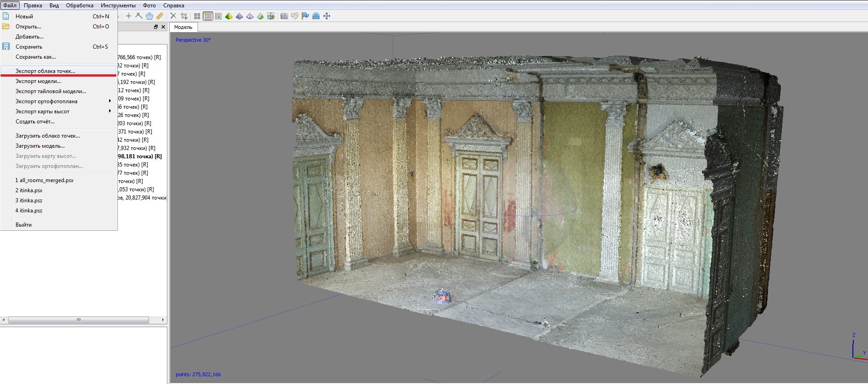Image resolution: width=868 pixels, height=384 pixels.
Task: Choose Сохранить from the file menu
Action: [59, 47]
